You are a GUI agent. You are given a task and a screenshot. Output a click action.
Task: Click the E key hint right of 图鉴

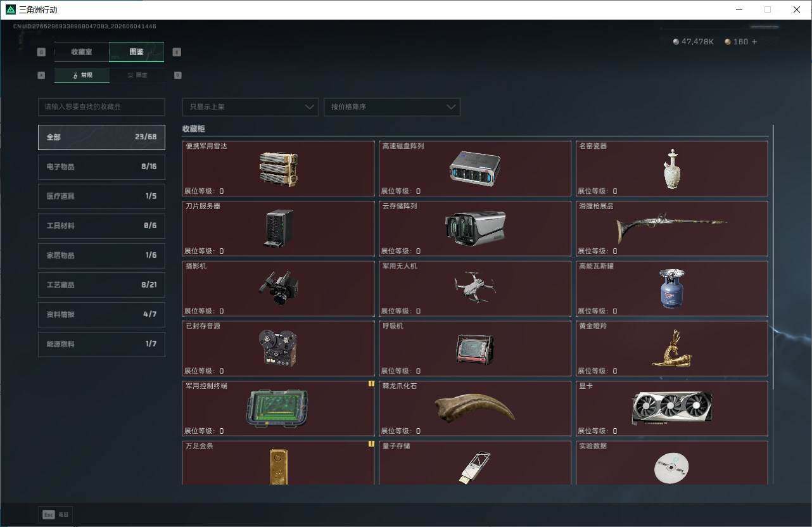click(177, 52)
